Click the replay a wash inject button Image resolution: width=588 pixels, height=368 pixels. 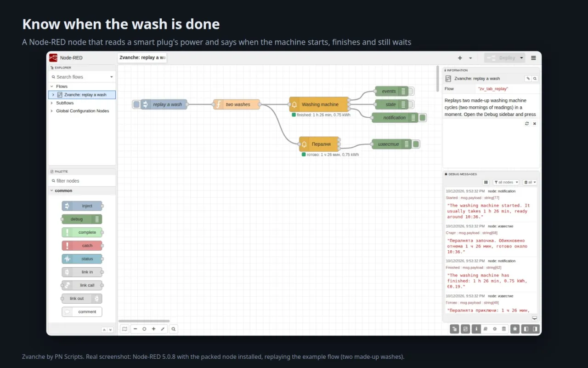point(136,104)
